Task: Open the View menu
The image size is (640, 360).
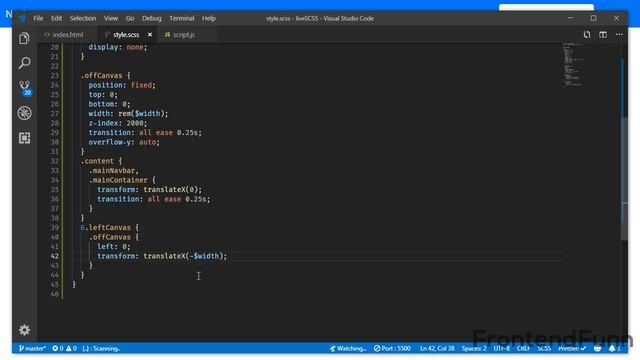Action: pos(111,18)
